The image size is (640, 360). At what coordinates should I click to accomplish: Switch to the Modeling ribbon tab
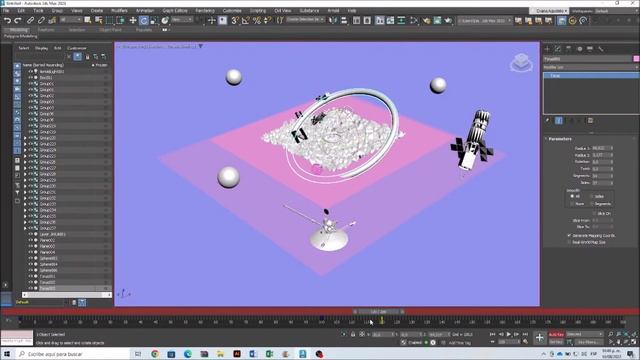(x=18, y=30)
